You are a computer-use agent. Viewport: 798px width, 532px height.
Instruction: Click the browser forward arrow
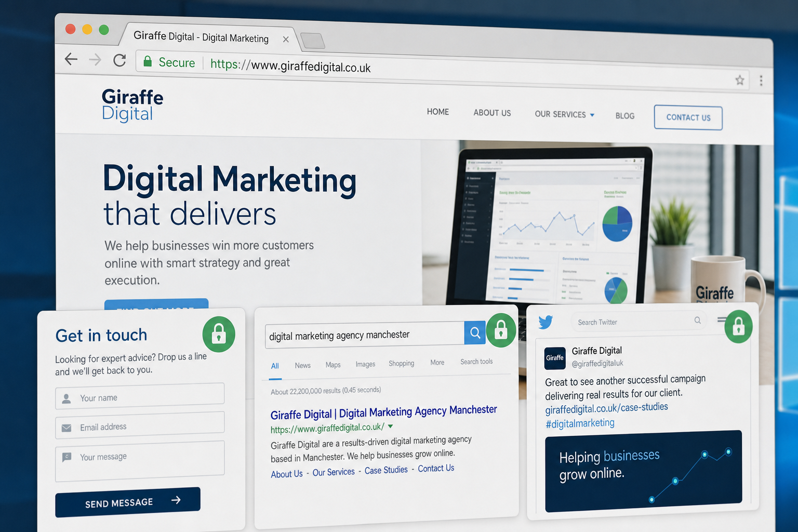click(95, 60)
